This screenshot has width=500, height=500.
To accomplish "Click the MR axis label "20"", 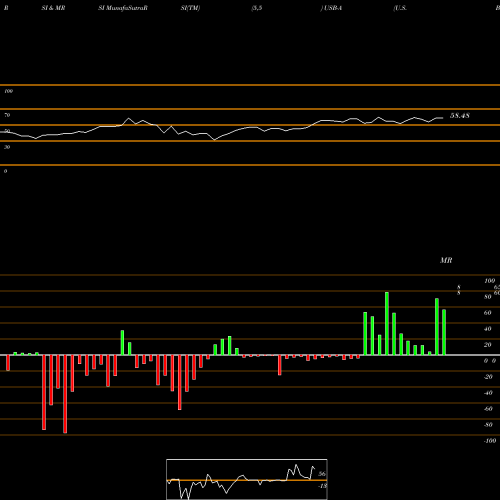I will pyautogui.click(x=488, y=345).
